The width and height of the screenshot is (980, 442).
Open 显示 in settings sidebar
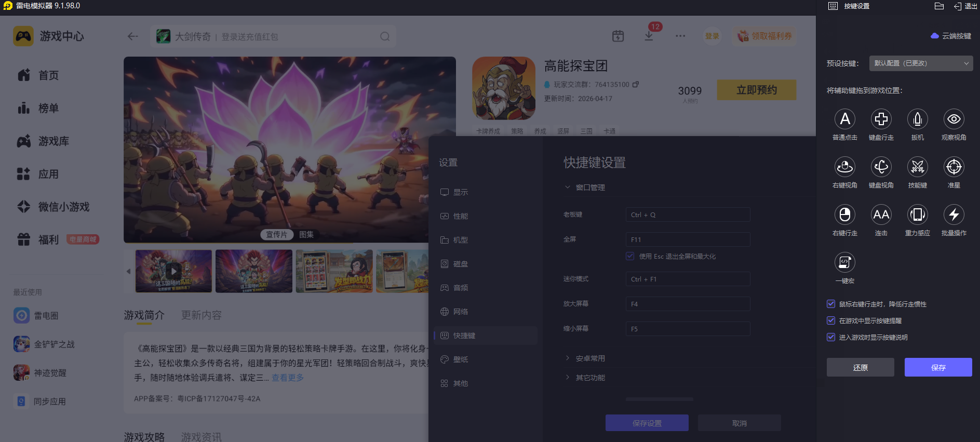coord(486,192)
